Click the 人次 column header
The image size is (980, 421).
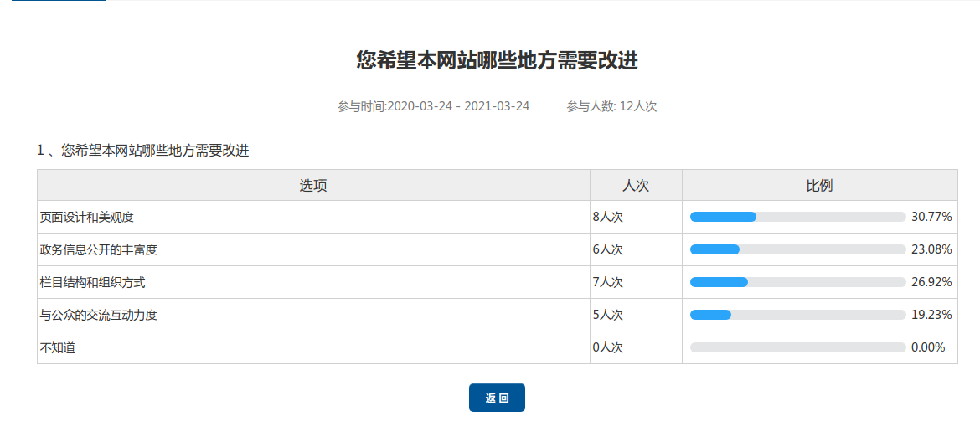(635, 185)
